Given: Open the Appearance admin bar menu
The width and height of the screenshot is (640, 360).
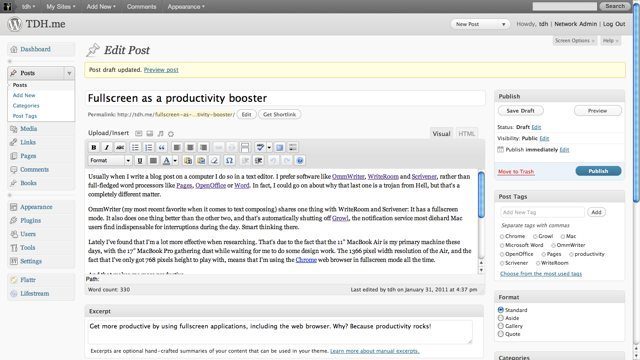Looking at the screenshot, I should point(186,7).
